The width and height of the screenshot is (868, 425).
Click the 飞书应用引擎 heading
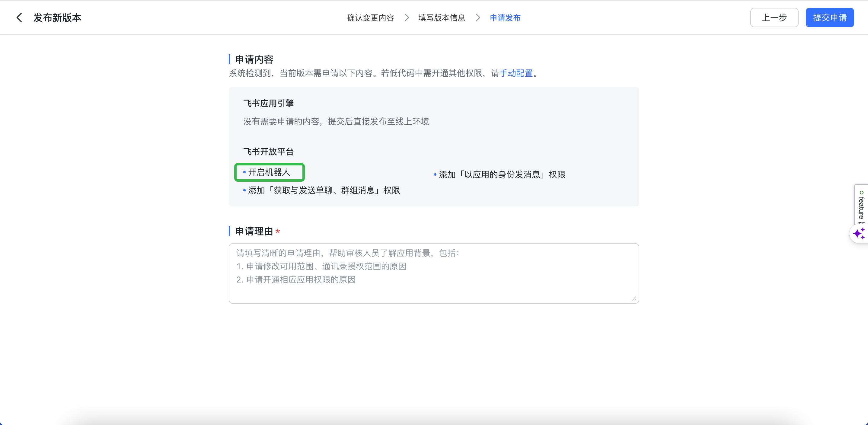coord(268,103)
